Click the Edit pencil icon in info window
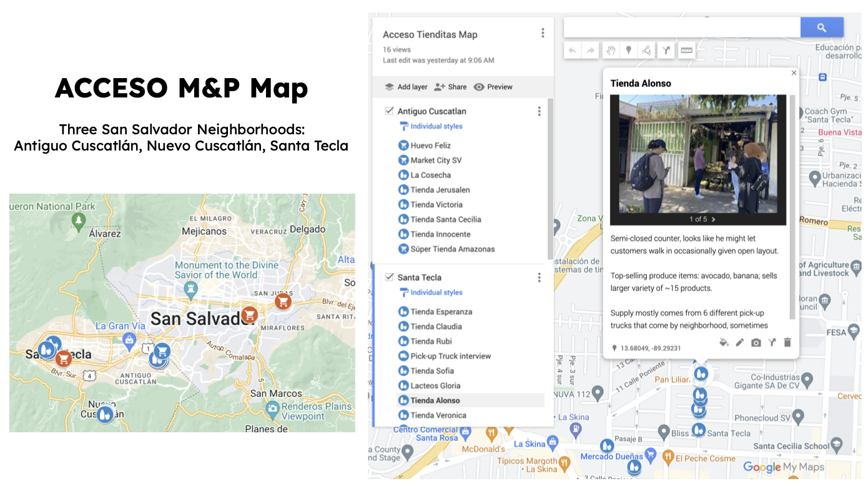 pyautogui.click(x=740, y=342)
